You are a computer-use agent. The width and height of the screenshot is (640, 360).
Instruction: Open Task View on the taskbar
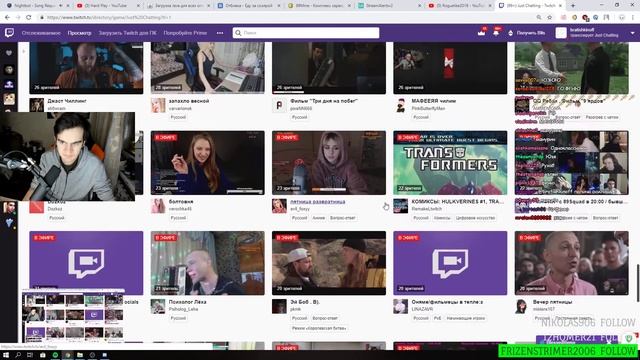click(x=30, y=355)
